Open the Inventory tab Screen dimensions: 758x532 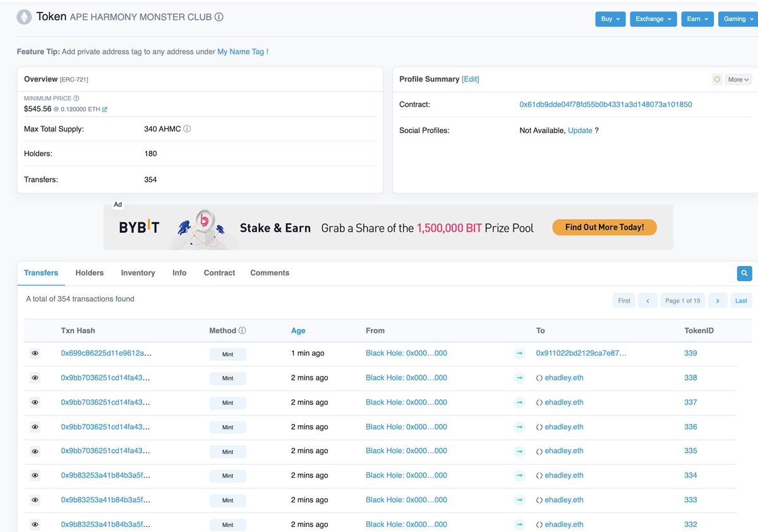pos(138,273)
